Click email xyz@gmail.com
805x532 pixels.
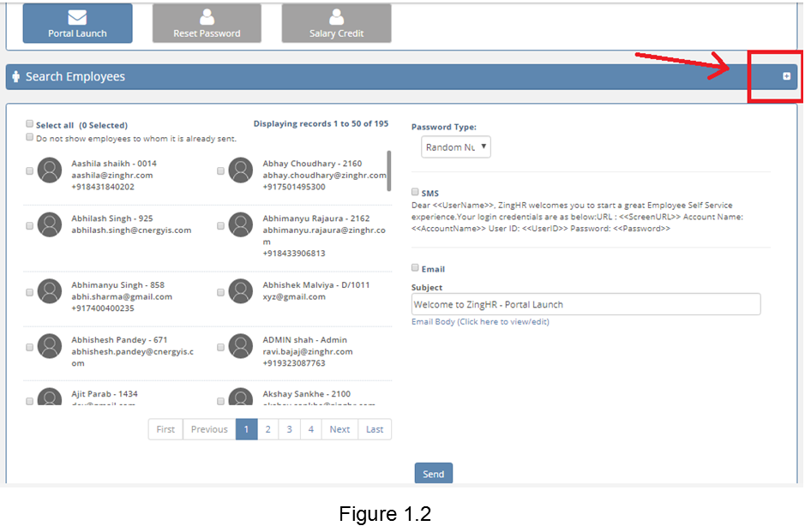pos(294,296)
